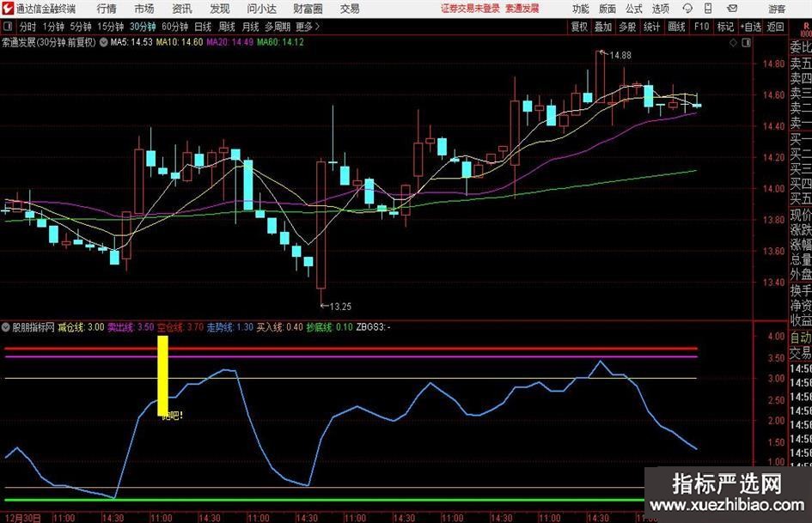Open the envelope messages icon
The width and height of the screenshot is (812, 523).
[732, 9]
